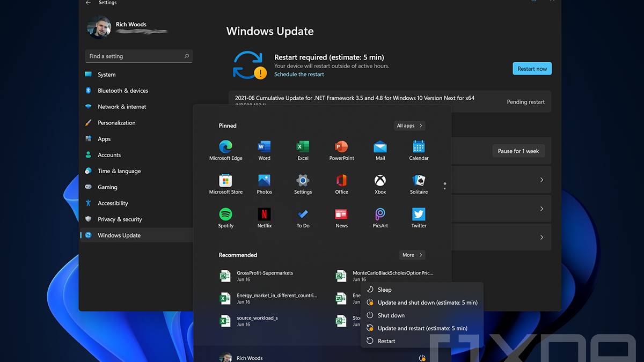Screen dimensions: 644x362
Task: Click Pause for 1 week button
Action: pyautogui.click(x=518, y=151)
